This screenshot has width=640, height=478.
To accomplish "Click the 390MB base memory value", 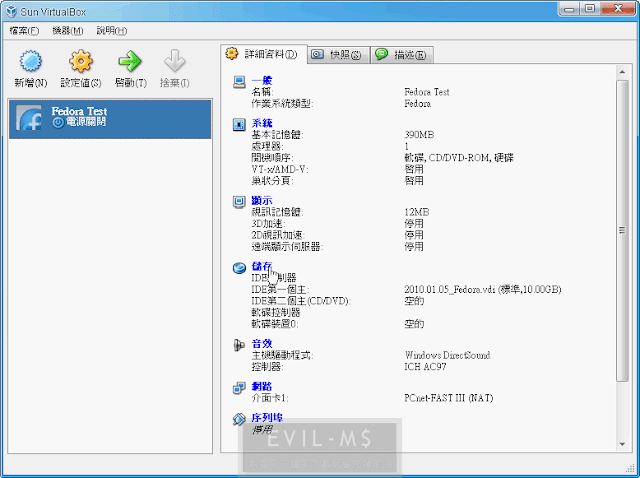I will point(419,135).
